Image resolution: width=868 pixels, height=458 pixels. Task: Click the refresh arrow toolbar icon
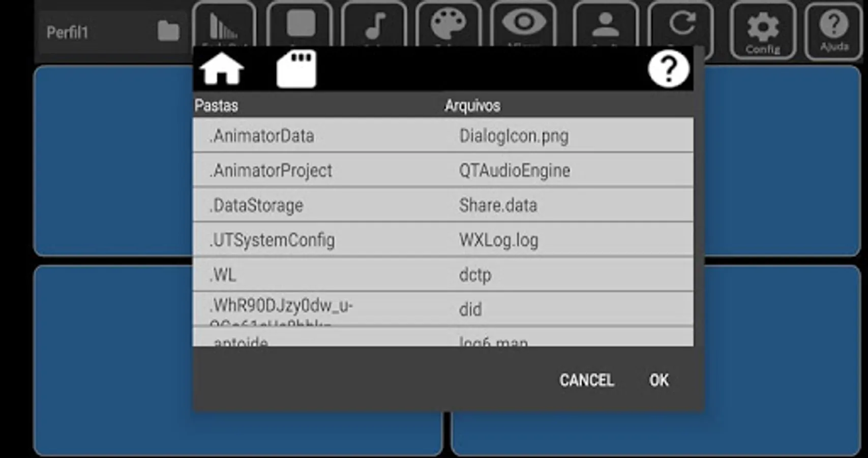coord(681,24)
